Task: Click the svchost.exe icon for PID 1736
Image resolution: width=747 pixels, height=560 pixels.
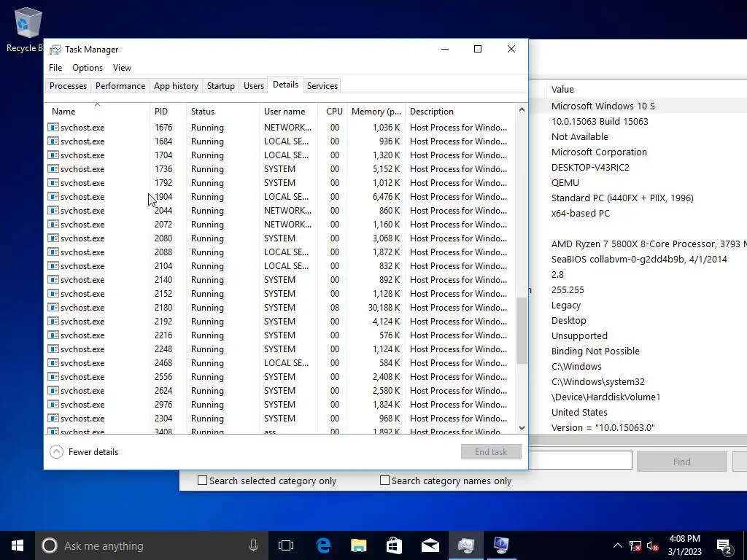Action: tap(53, 169)
